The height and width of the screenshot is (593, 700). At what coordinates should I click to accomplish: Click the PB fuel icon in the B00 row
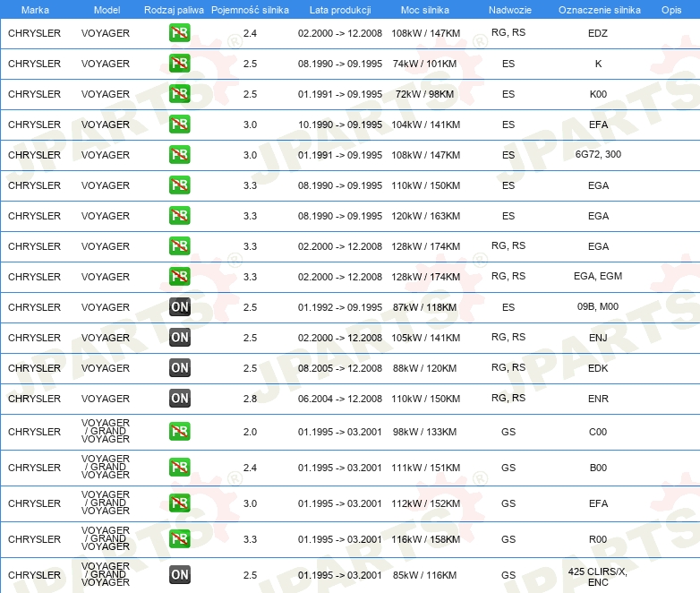(180, 468)
